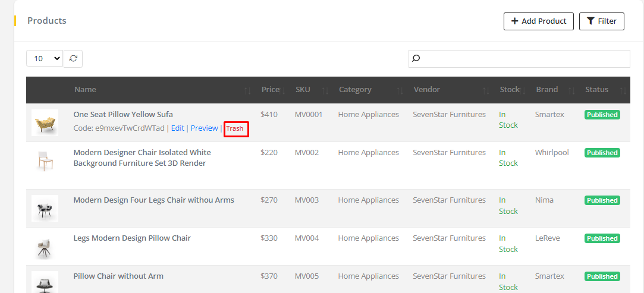Click the Add Product button

tap(538, 21)
